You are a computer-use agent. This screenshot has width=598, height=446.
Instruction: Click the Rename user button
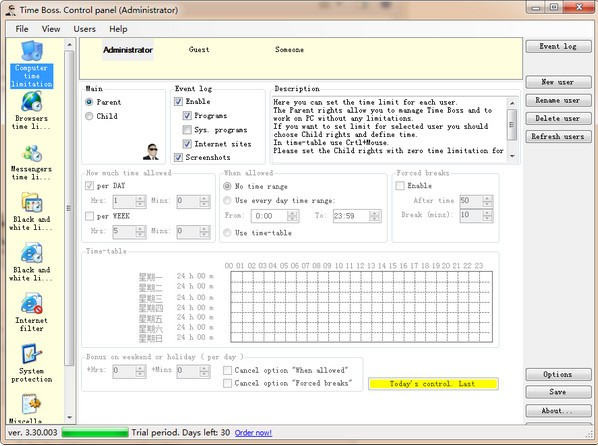[x=558, y=100]
